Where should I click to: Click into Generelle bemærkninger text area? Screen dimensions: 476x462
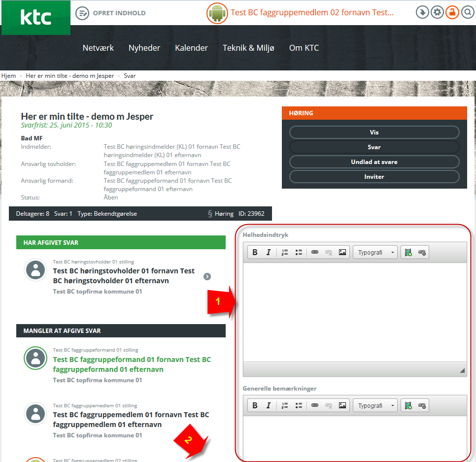(x=355, y=438)
